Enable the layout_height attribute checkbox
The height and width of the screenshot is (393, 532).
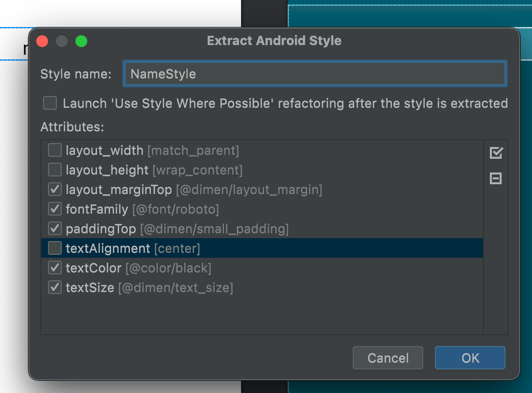[55, 170]
